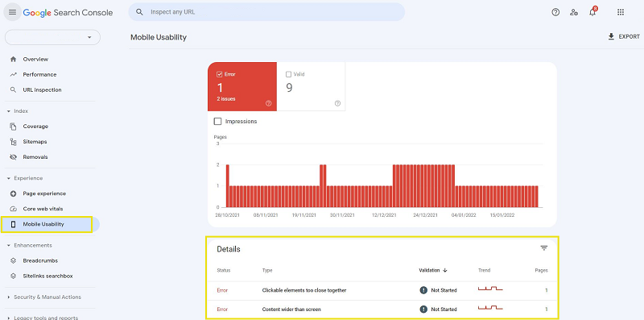Click the Sitemaps tree icon
Image resolution: width=644 pixels, height=320 pixels.
pyautogui.click(x=13, y=142)
